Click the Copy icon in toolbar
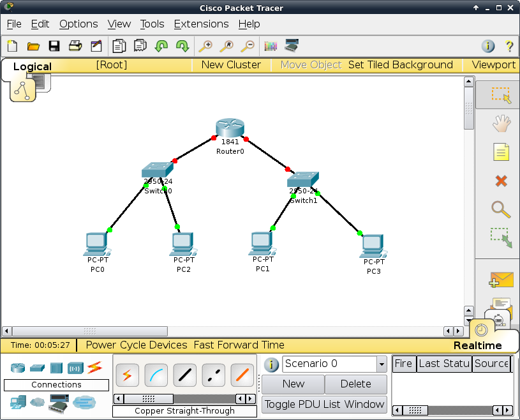 (119, 46)
